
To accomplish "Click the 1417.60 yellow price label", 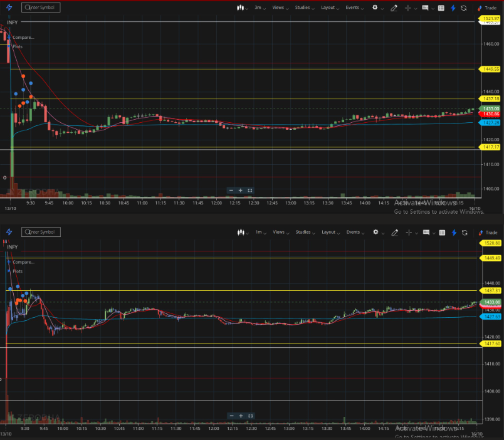I will (490, 344).
